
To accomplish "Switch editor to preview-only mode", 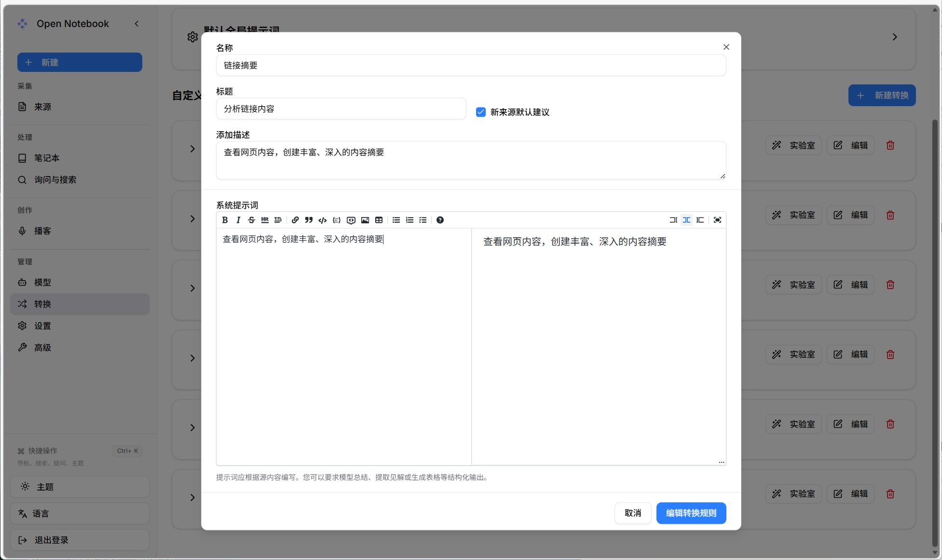I will point(700,220).
